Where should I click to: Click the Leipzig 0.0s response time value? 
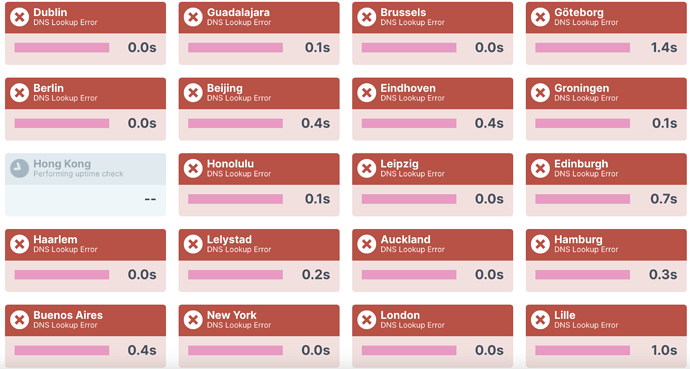489,199
